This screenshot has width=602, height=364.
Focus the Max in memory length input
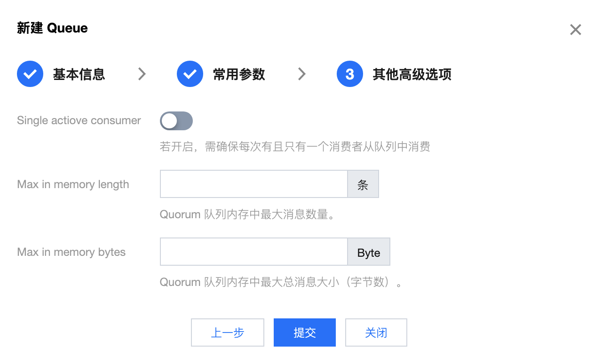[x=253, y=184]
